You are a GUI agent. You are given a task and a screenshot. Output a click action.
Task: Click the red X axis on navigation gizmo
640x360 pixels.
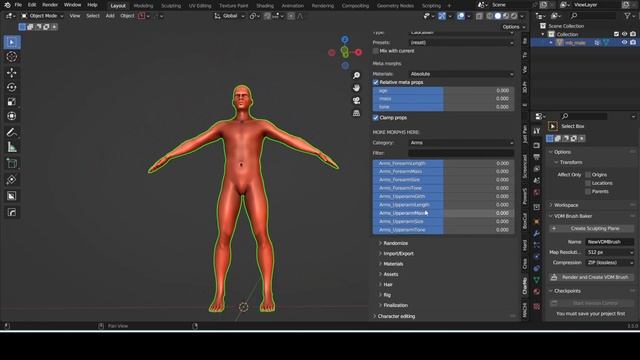pyautogui.click(x=358, y=52)
